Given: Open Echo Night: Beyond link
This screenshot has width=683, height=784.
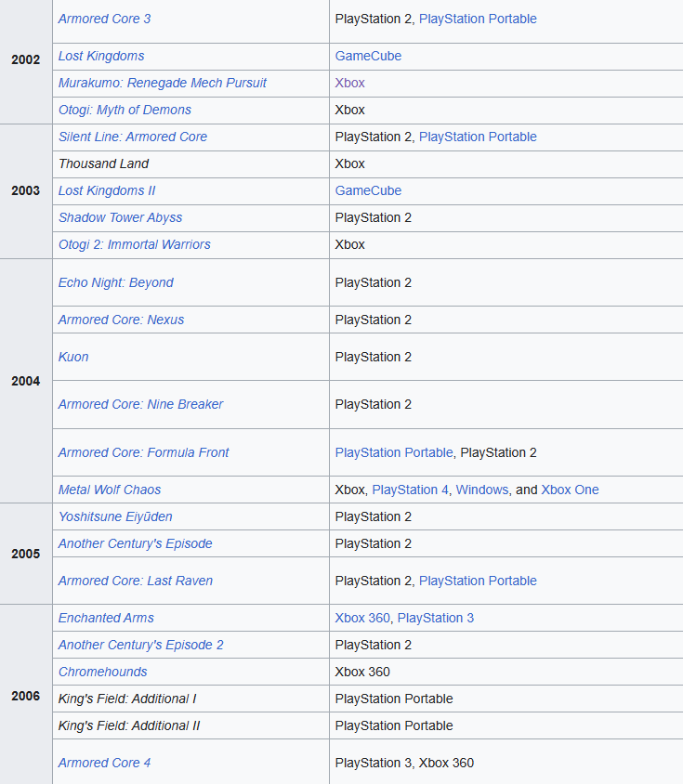Looking at the screenshot, I should (x=115, y=283).
